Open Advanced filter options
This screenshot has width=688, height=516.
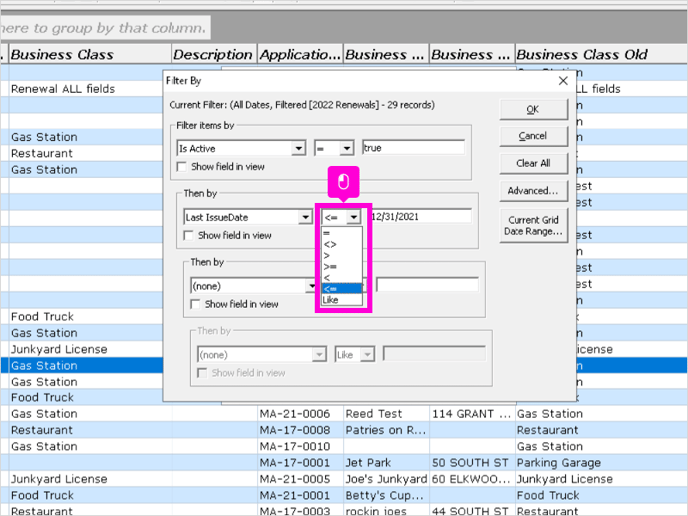point(533,191)
